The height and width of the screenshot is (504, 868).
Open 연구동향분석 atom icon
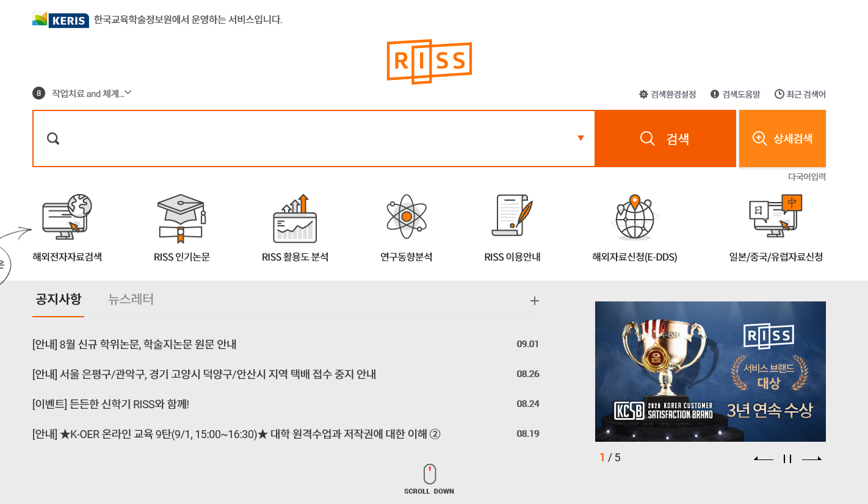pyautogui.click(x=406, y=217)
